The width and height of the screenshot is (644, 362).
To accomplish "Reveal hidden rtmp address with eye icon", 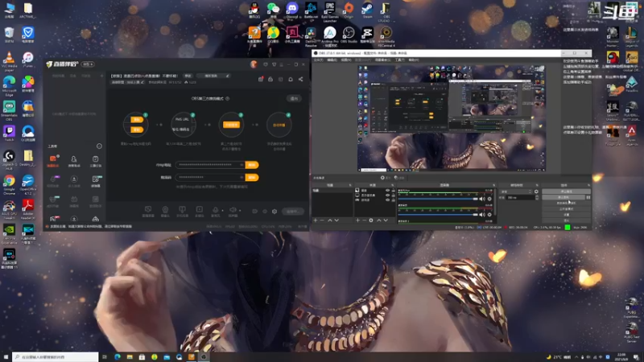I will click(x=241, y=165).
